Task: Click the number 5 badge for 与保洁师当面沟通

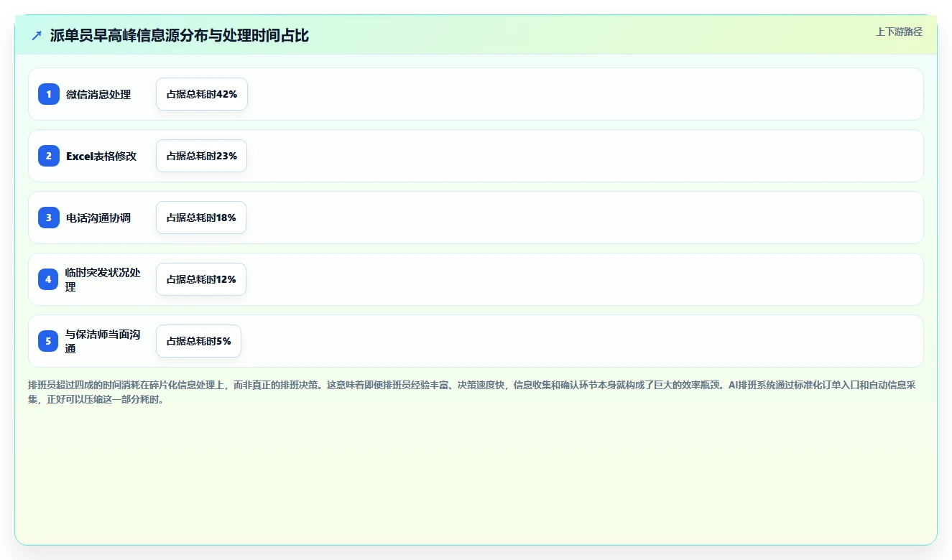Action: tap(49, 341)
